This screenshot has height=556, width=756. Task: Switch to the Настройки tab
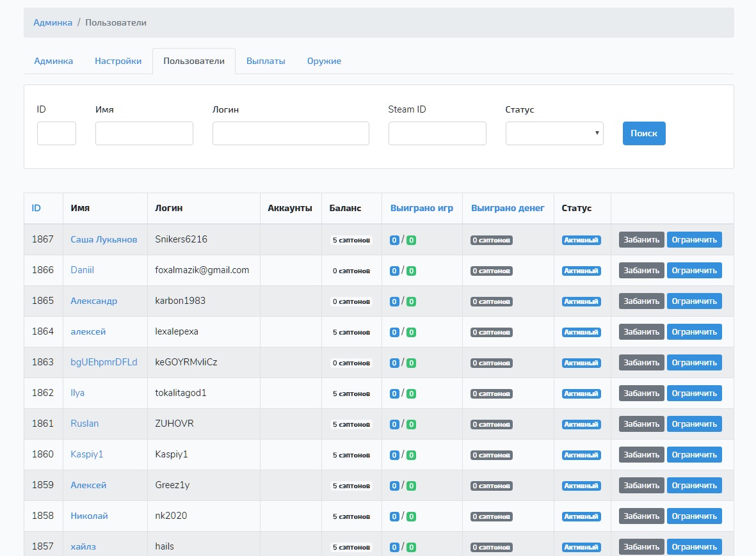click(118, 61)
